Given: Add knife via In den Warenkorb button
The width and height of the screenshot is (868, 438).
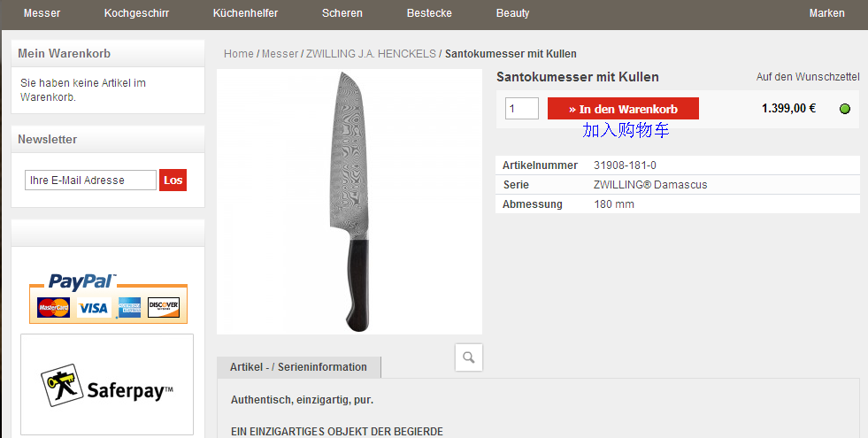Looking at the screenshot, I should (x=623, y=109).
